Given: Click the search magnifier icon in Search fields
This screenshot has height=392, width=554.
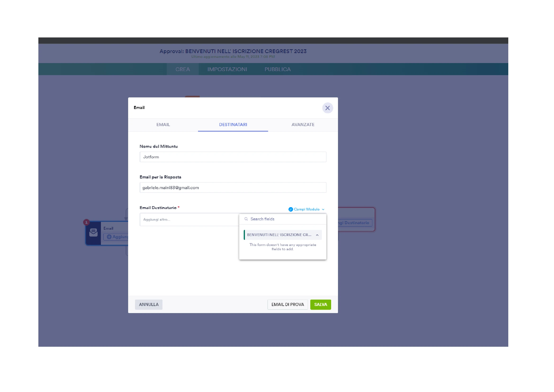Looking at the screenshot, I should click(246, 219).
